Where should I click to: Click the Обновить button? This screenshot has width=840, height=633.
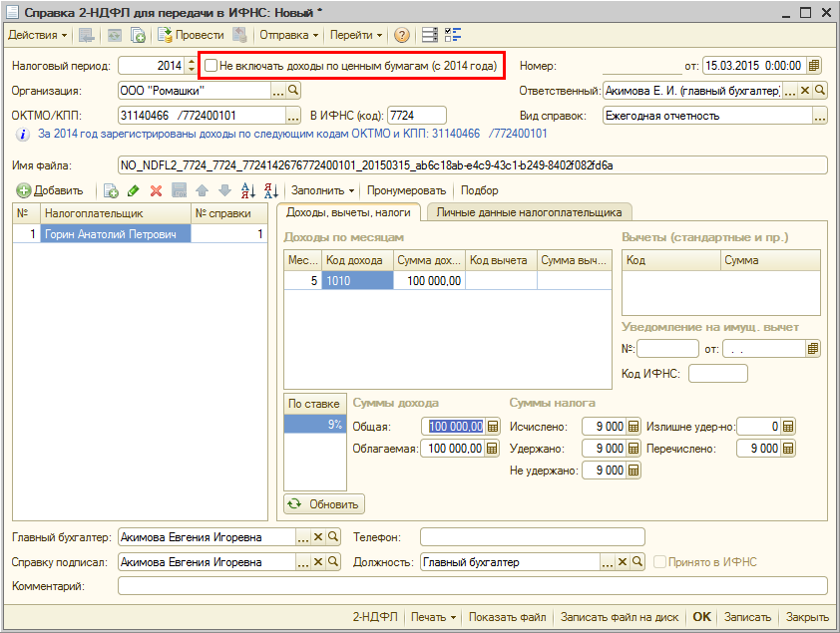(324, 504)
